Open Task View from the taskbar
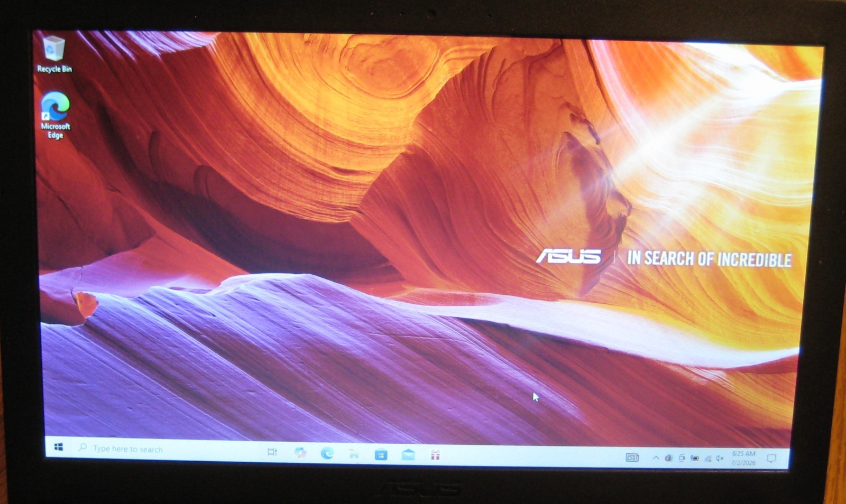 pyautogui.click(x=272, y=452)
